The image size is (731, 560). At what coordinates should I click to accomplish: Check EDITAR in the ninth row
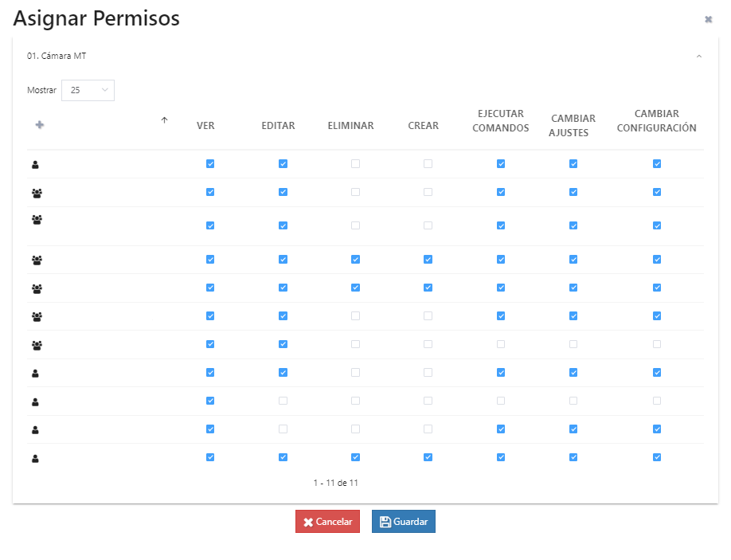click(283, 401)
